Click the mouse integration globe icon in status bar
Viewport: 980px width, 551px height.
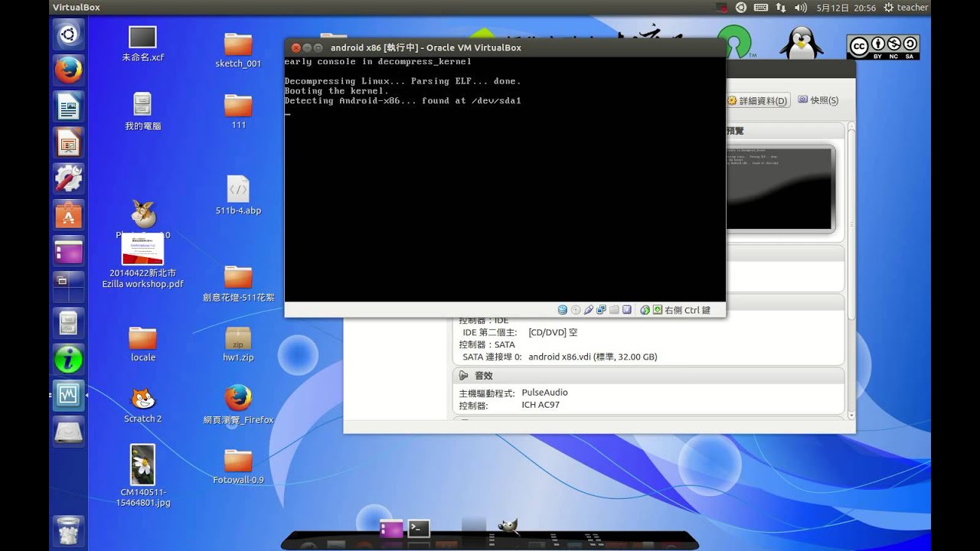click(645, 310)
